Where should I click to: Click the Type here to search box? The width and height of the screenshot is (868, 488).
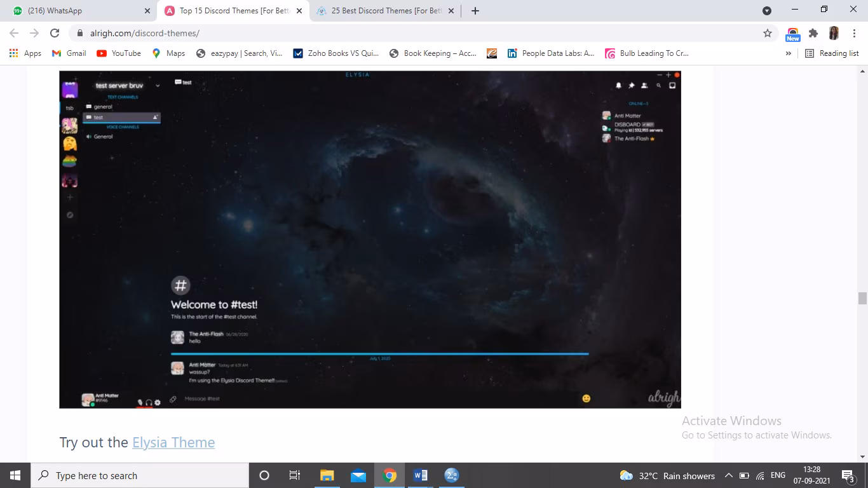click(140, 475)
